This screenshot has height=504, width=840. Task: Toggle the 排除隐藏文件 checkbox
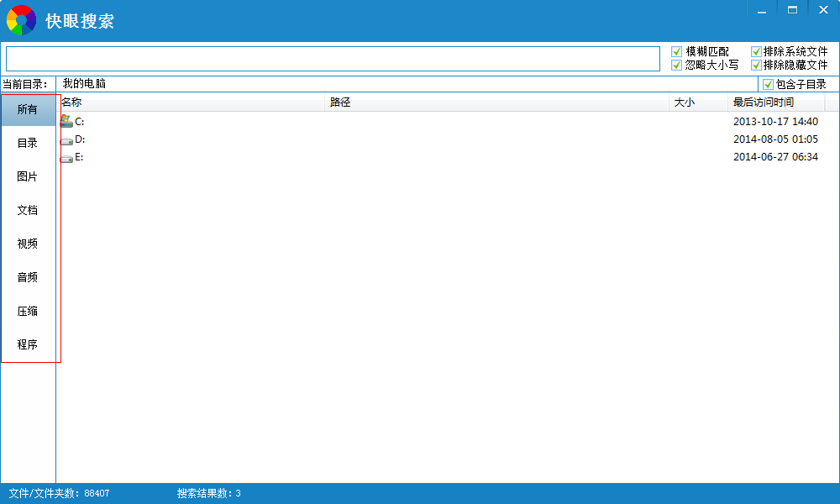tap(756, 65)
